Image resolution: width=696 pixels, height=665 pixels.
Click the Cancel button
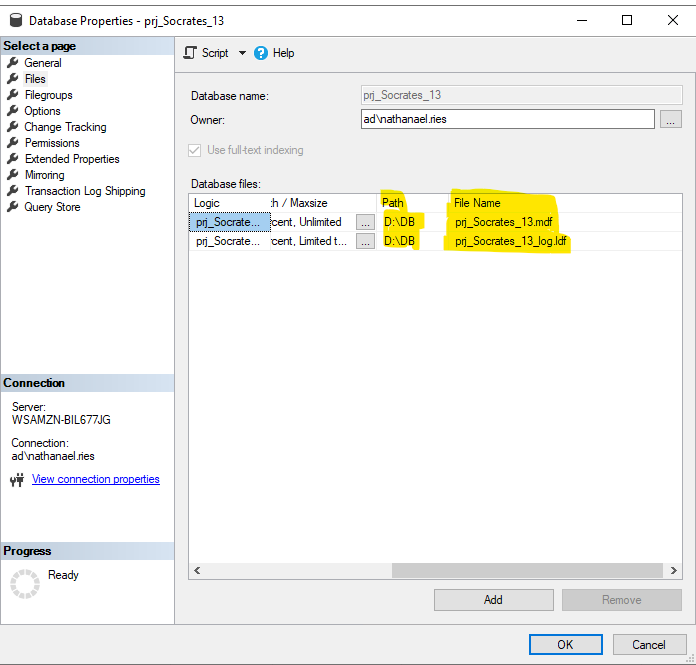(x=649, y=645)
